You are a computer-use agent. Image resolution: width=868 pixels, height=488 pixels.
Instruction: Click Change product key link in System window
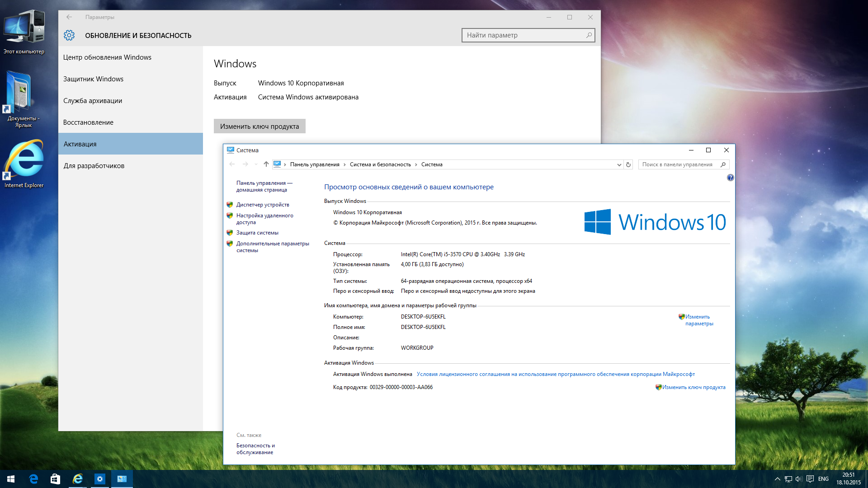(x=693, y=387)
